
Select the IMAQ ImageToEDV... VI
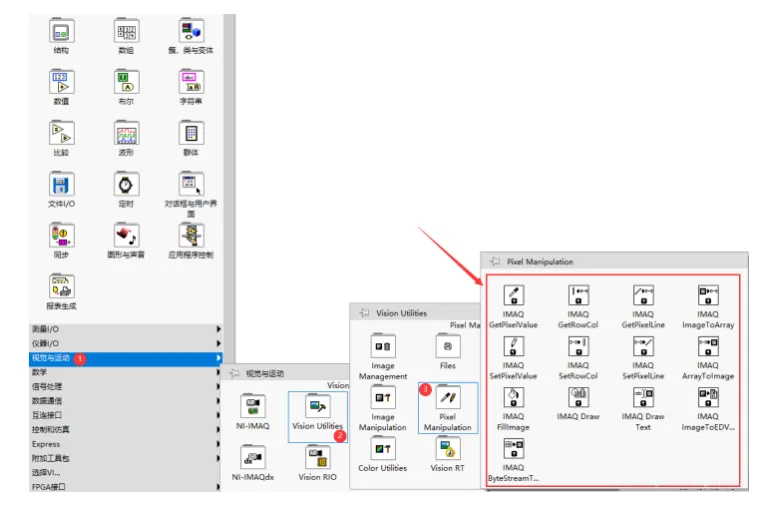708,397
